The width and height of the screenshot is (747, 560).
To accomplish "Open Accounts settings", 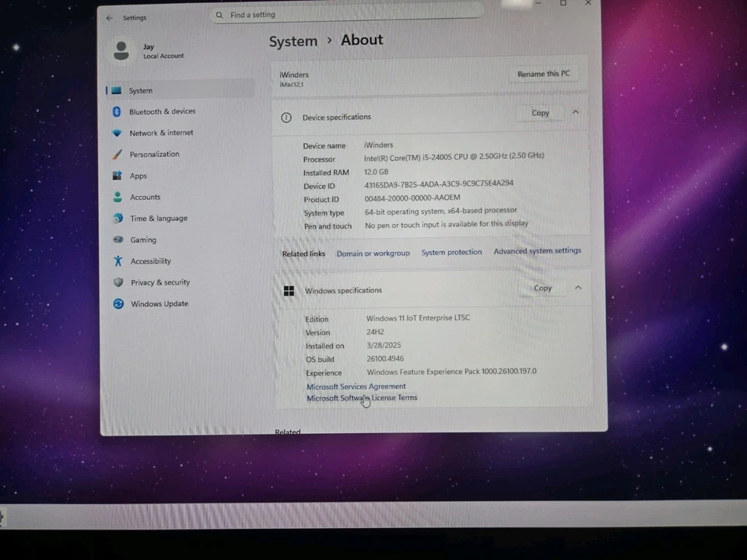I will tap(145, 197).
